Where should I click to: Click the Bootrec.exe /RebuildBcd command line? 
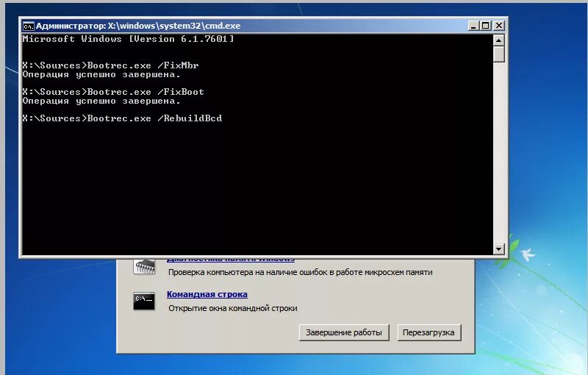click(x=122, y=118)
